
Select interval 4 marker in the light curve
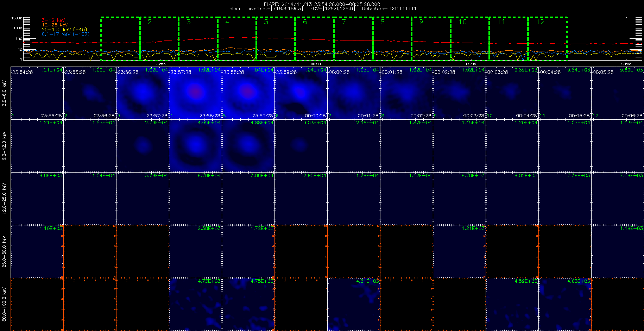point(227,22)
